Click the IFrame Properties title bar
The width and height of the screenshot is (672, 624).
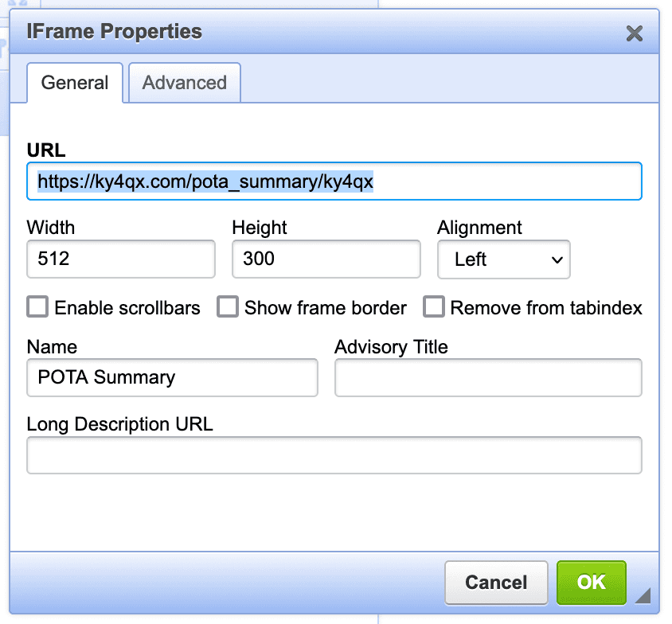click(x=318, y=33)
